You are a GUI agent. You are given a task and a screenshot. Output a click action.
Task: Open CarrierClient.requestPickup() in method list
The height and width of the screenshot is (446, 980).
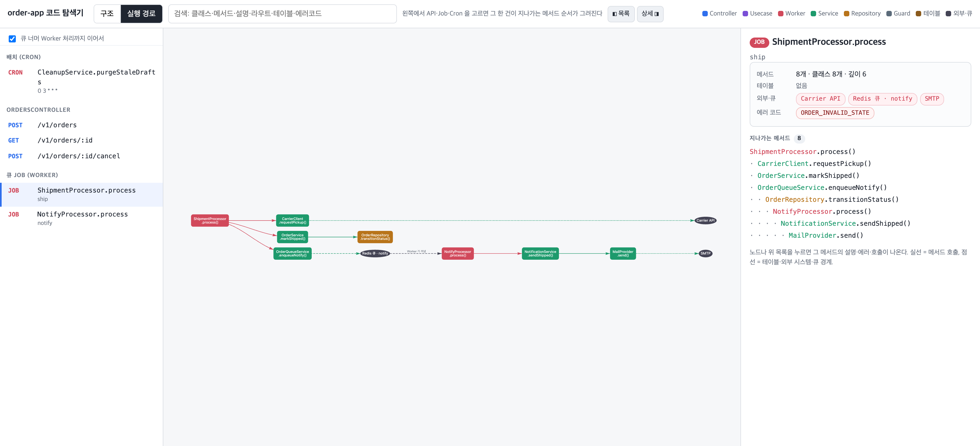click(814, 164)
